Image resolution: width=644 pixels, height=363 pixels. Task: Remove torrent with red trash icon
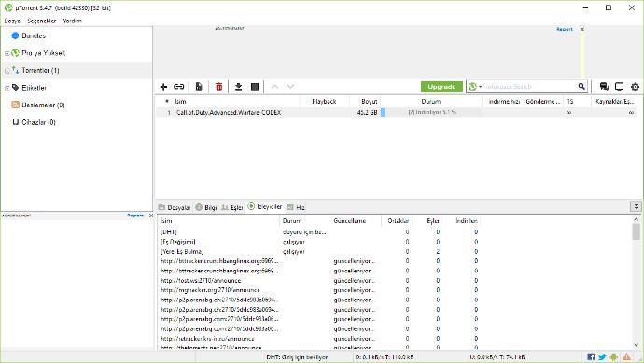coord(219,87)
